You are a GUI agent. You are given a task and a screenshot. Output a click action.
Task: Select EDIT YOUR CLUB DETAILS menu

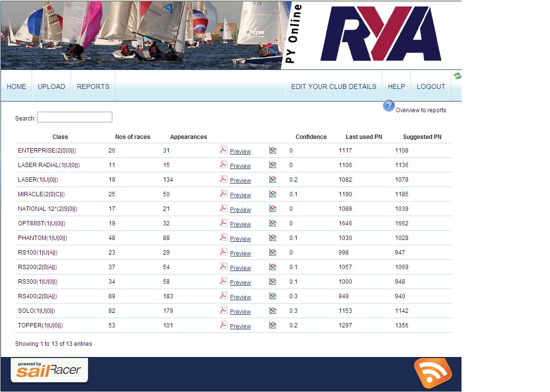(x=334, y=86)
